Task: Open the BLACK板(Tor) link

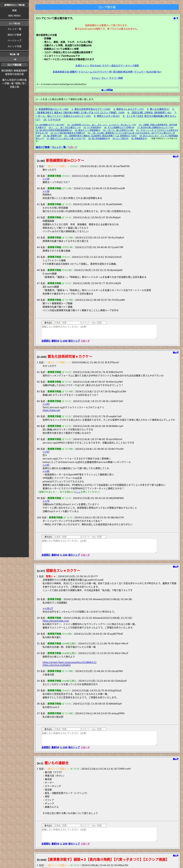Action: pyautogui.click(x=154, y=72)
